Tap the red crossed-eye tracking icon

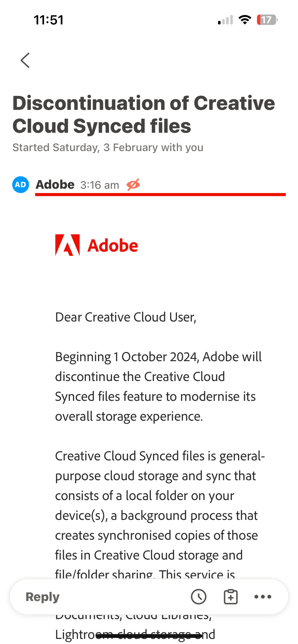tap(133, 185)
